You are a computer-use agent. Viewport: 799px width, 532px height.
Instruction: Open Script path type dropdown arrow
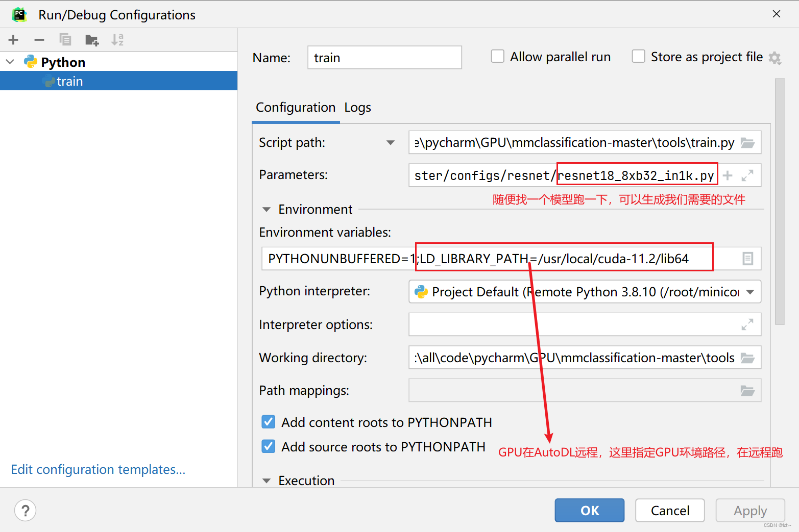391,143
